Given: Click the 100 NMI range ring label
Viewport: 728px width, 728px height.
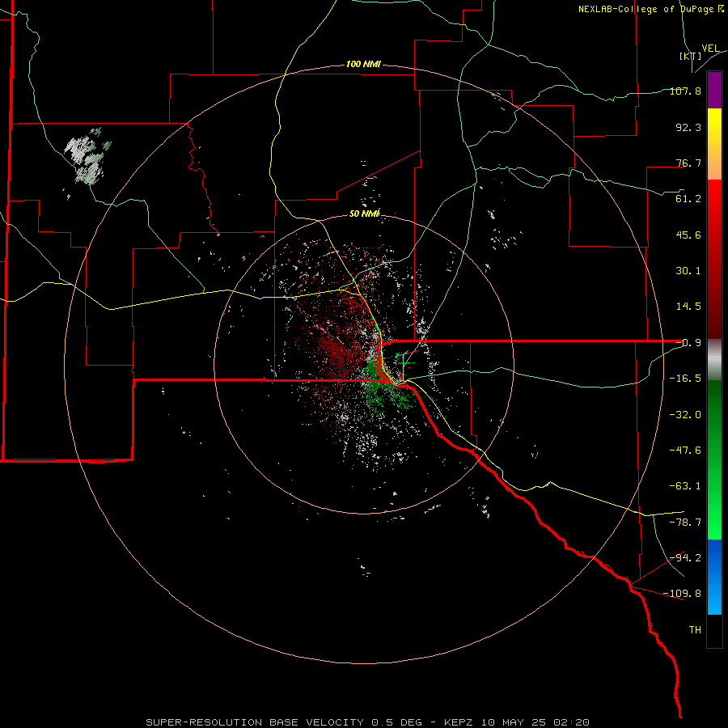Looking at the screenshot, I should tap(363, 64).
